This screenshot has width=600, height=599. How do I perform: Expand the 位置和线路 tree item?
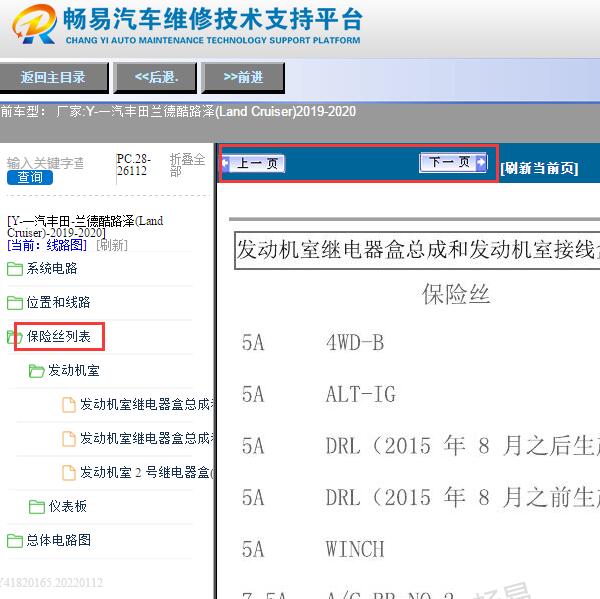(x=58, y=302)
